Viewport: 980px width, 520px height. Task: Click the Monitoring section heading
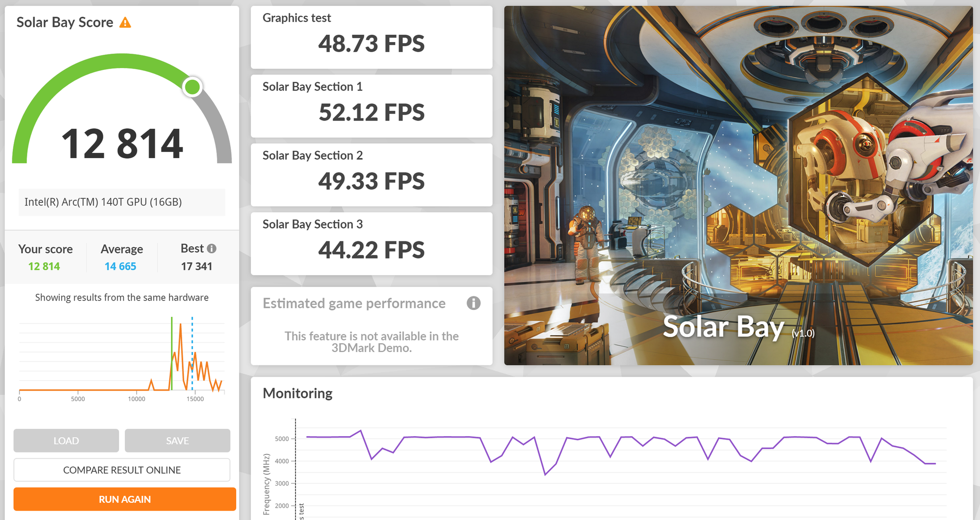297,393
